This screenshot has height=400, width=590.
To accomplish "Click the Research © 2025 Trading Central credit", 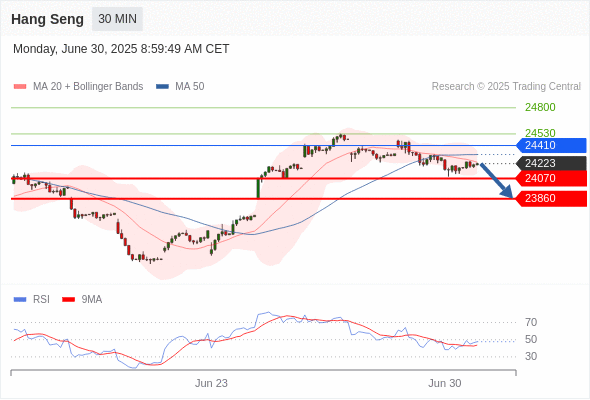I will click(506, 87).
